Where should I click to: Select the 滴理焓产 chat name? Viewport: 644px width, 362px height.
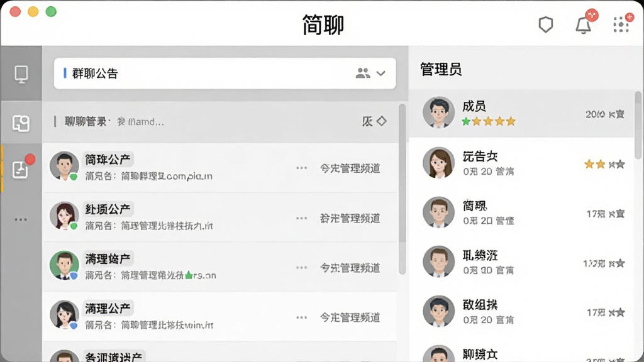point(108,259)
